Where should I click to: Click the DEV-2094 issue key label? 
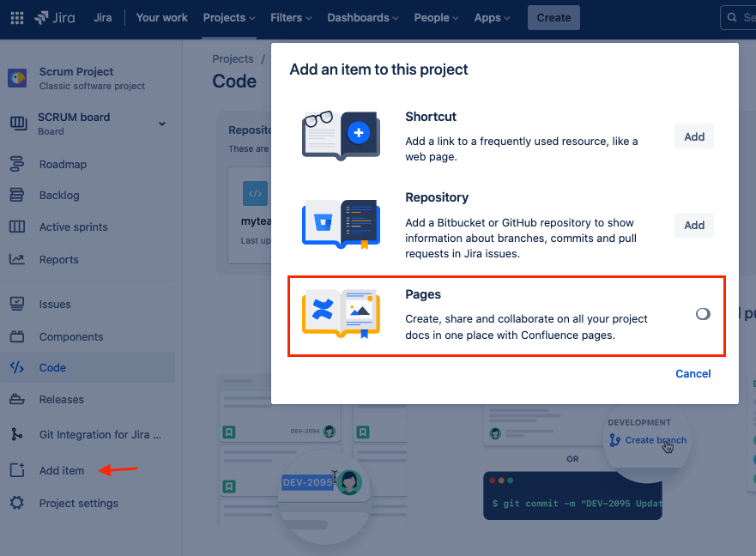pyautogui.click(x=305, y=431)
